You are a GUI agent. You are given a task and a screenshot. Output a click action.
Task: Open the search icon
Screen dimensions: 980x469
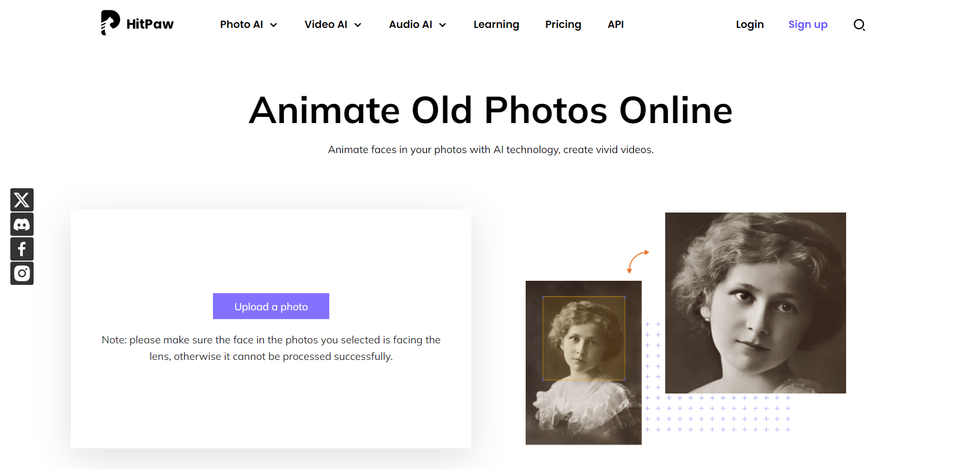[860, 24]
